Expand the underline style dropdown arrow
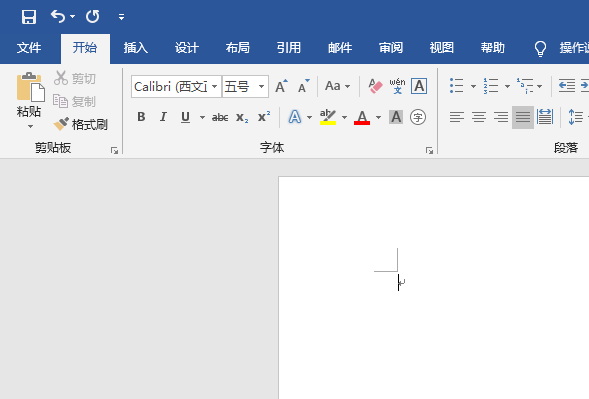Viewport: 589px width, 399px height. pyautogui.click(x=202, y=117)
